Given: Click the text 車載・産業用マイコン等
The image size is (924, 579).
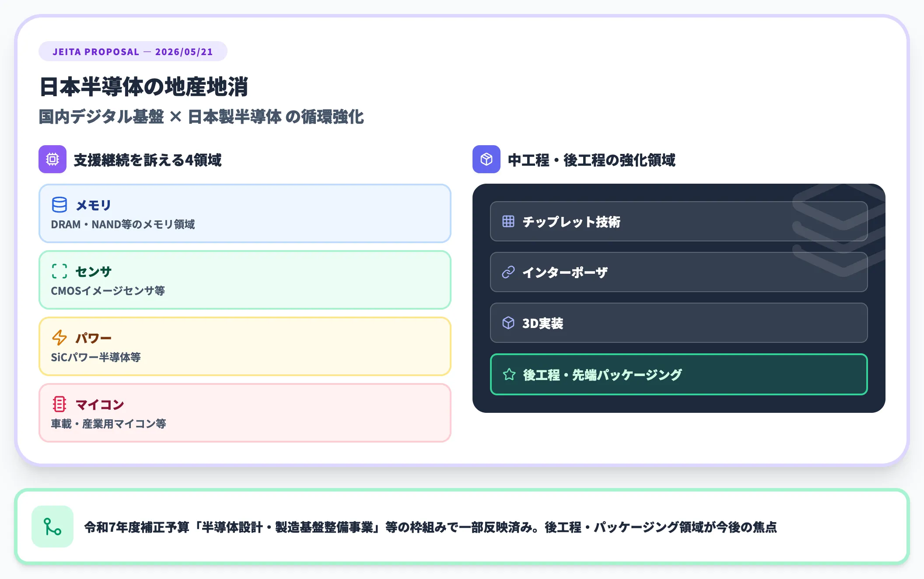Looking at the screenshot, I should click(108, 424).
